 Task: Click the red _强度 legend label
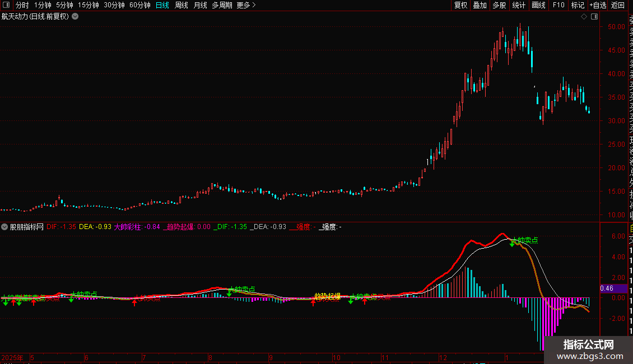302,227
